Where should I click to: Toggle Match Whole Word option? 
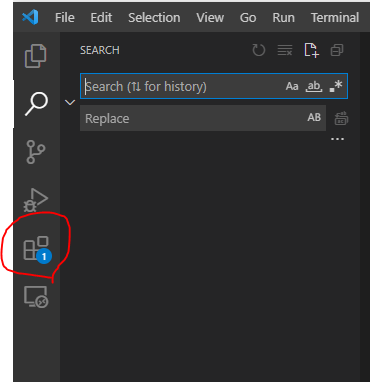point(314,86)
